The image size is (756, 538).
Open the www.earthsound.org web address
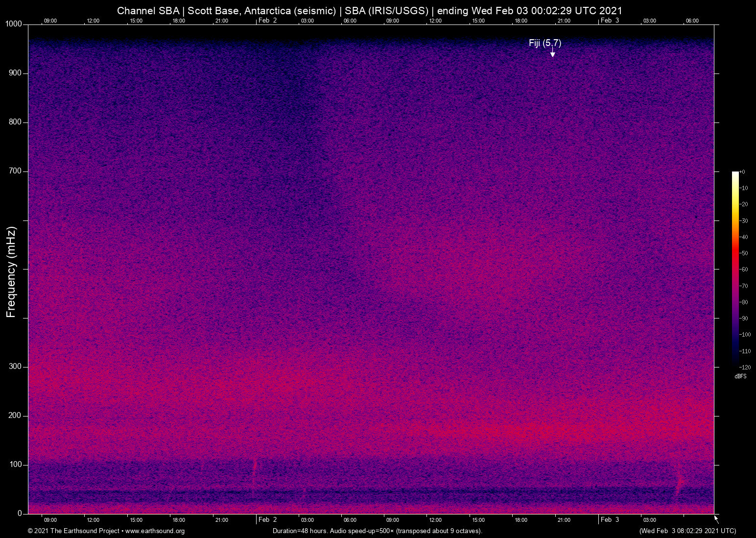tap(155, 531)
